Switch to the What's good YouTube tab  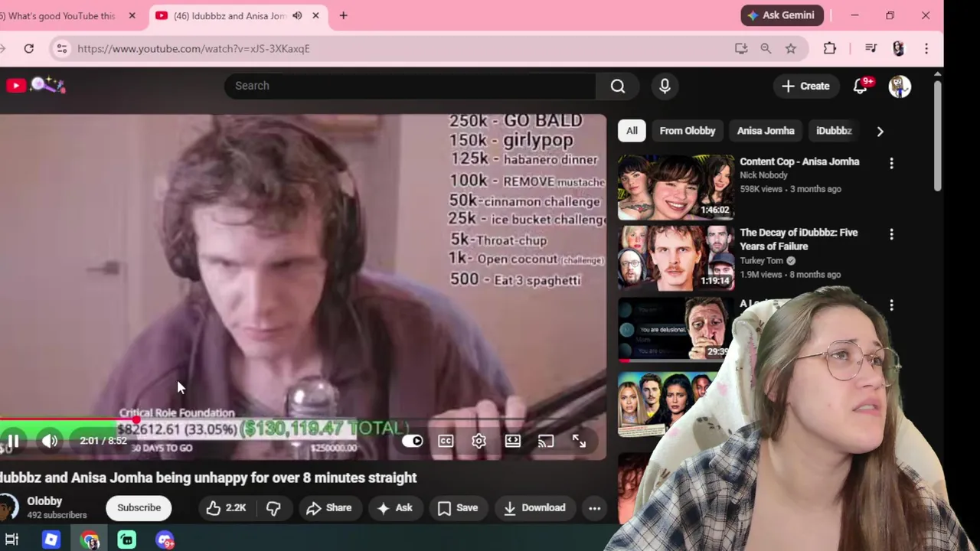click(x=61, y=15)
